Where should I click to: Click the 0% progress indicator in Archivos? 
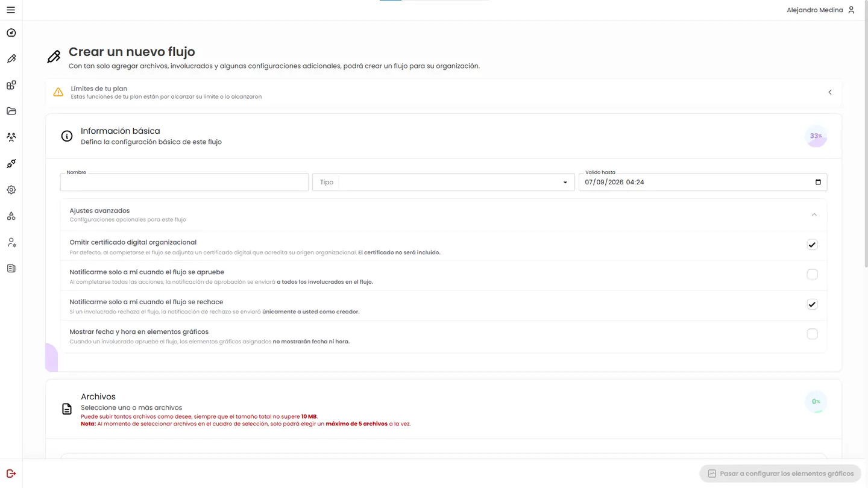click(x=816, y=402)
